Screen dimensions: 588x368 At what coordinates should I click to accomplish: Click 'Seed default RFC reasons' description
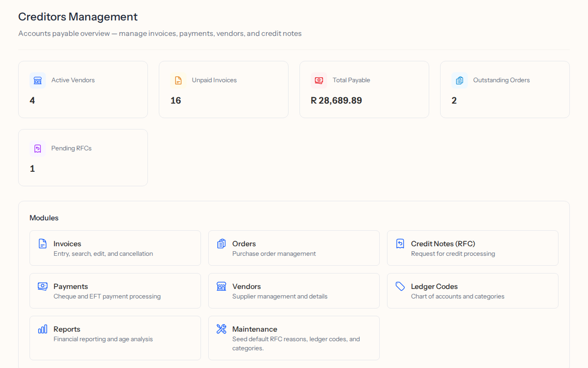coord(296,343)
